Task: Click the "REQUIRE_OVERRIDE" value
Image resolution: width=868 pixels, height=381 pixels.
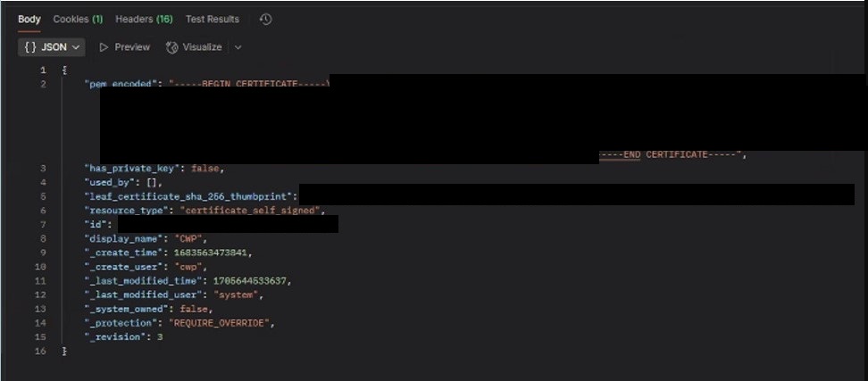Action: 221,323
